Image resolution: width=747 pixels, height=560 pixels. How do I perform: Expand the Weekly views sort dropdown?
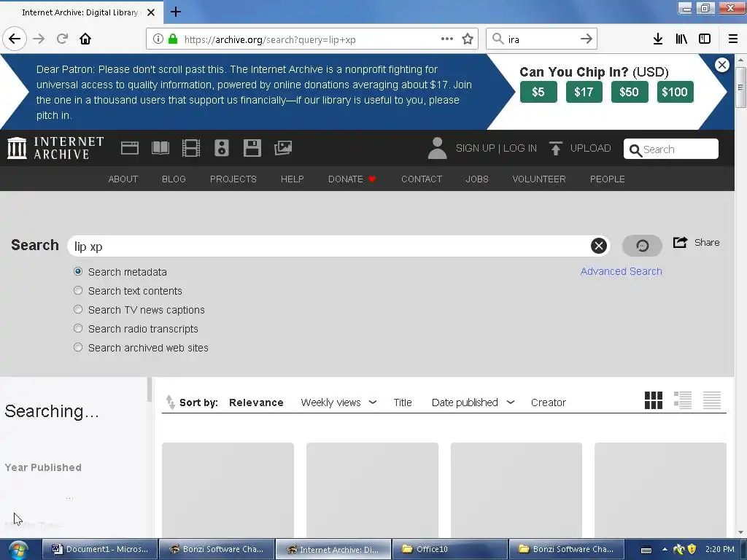coord(373,402)
